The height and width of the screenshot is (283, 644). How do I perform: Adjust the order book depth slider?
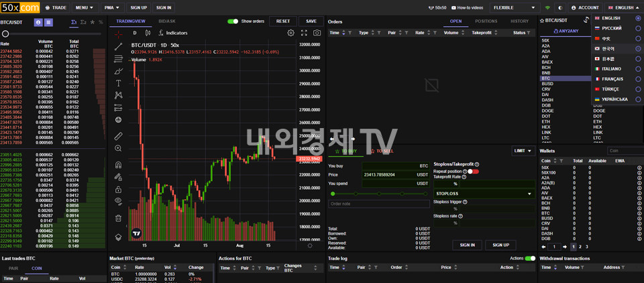[6, 34]
